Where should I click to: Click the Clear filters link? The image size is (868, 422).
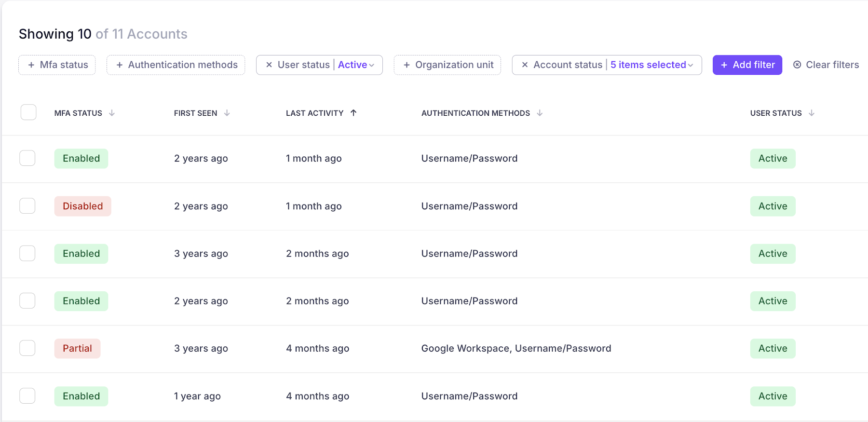(x=832, y=65)
